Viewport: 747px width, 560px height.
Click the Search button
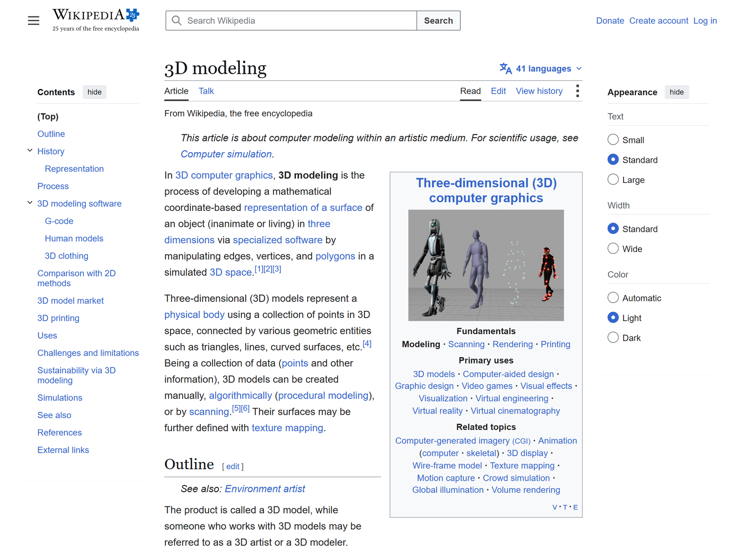[438, 21]
